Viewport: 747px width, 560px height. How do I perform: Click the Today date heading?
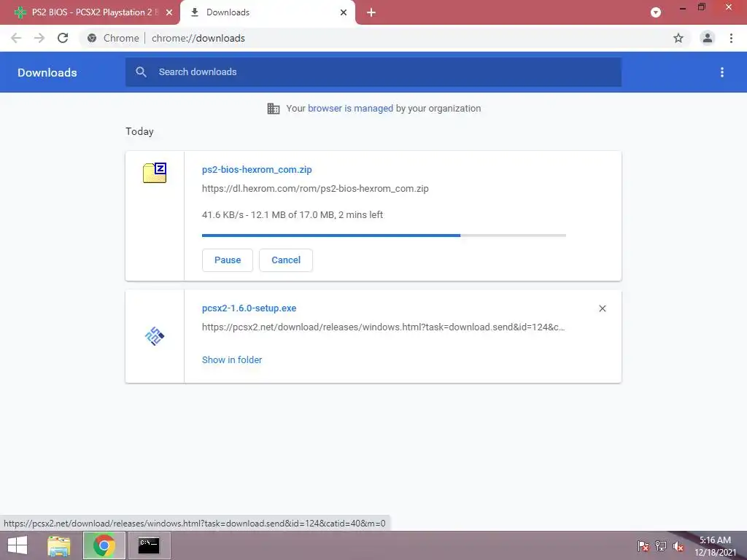click(139, 131)
